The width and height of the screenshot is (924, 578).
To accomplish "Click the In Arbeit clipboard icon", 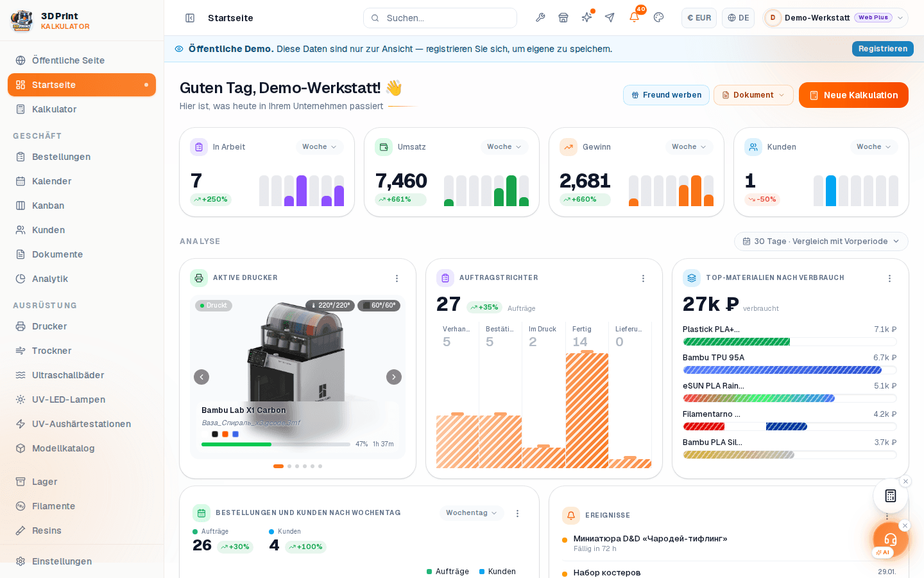I will point(199,147).
